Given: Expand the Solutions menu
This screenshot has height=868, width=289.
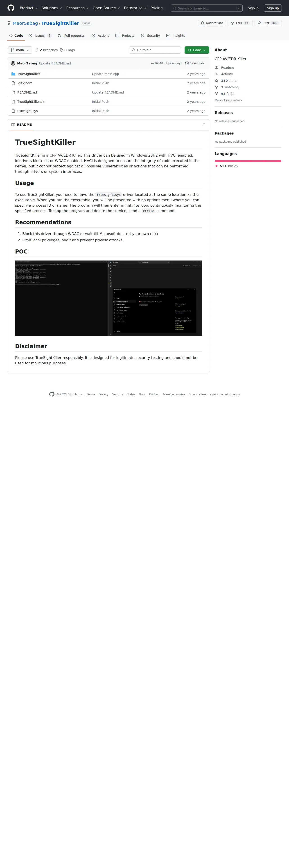Looking at the screenshot, I should 52,8.
